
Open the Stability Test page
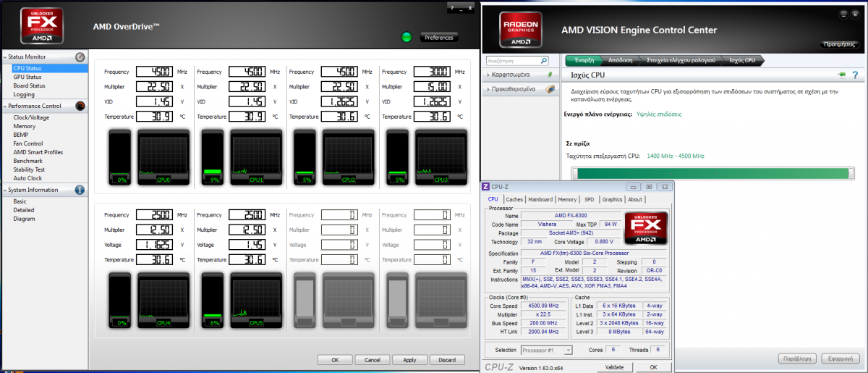click(x=30, y=169)
